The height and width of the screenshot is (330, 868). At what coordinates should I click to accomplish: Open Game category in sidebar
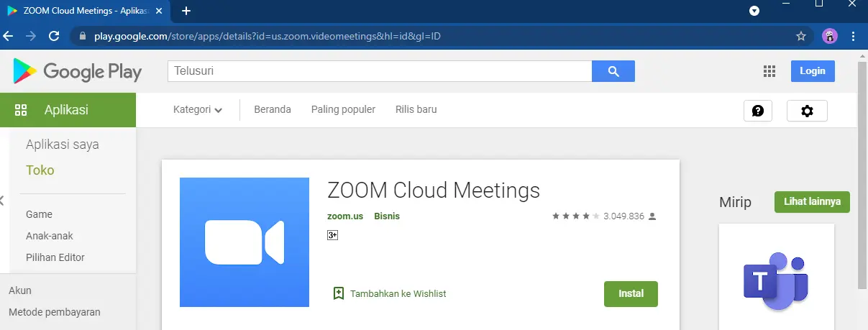(39, 214)
